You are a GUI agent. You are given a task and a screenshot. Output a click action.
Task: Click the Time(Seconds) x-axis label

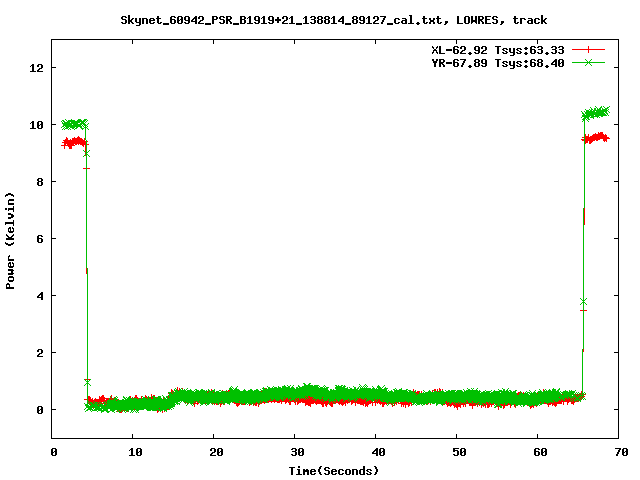333,471
